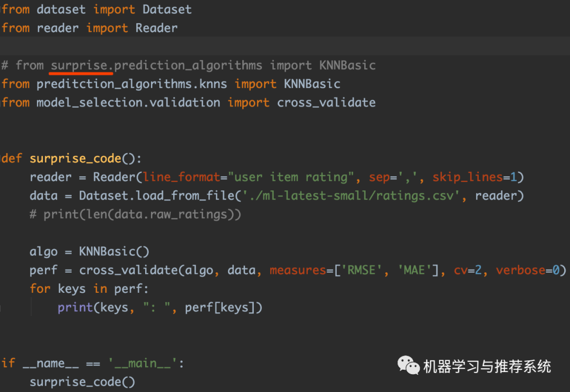Click the 'from reader import Reader' line

pos(89,28)
